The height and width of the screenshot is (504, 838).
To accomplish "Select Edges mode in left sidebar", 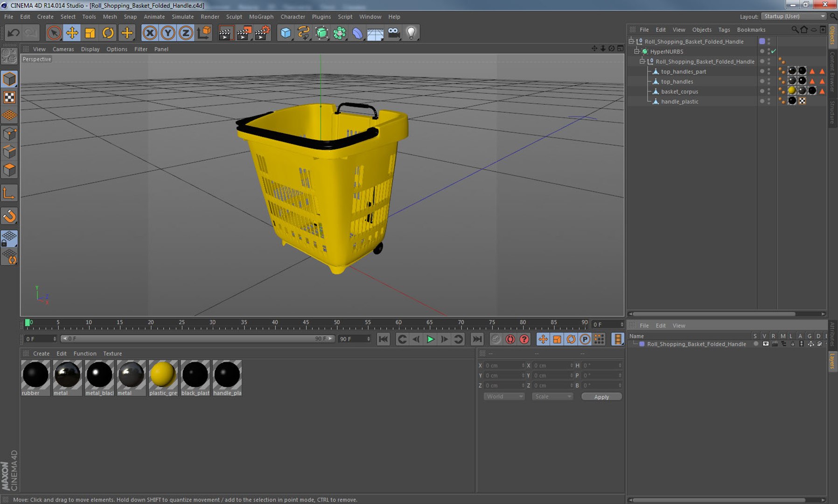I will coord(9,152).
